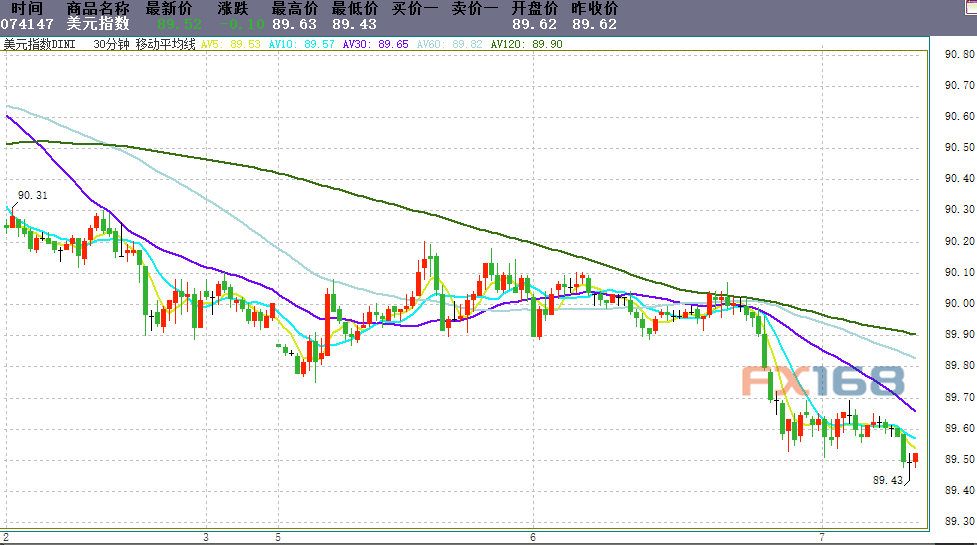Select the AV10: 89.57 legend entry
The height and width of the screenshot is (545, 977).
point(302,44)
